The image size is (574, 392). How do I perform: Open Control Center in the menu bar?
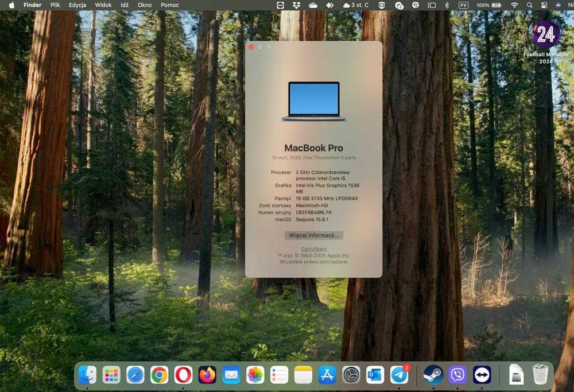point(544,5)
